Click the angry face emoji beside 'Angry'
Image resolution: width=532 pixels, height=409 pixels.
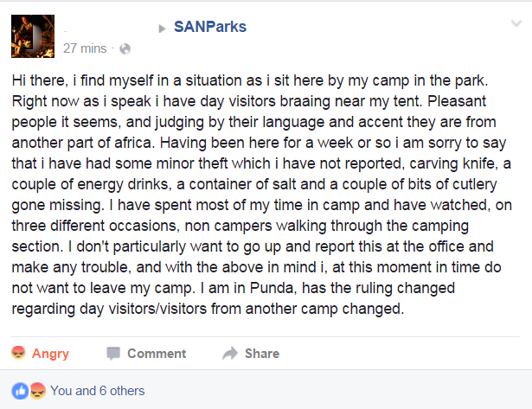tap(17, 353)
